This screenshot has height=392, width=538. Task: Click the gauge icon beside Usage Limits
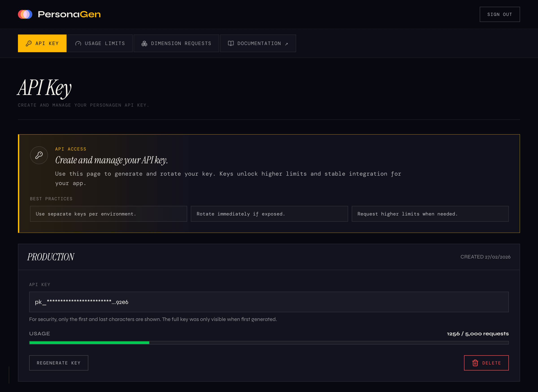click(x=79, y=43)
